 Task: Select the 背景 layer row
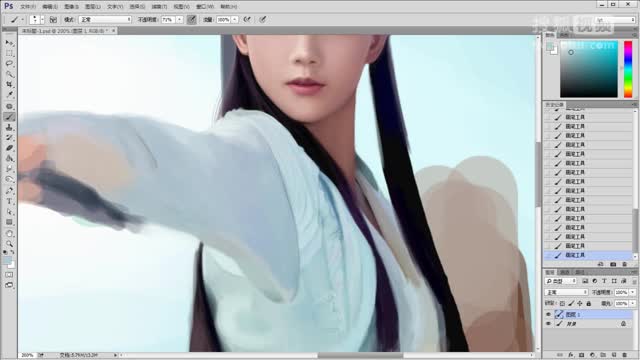(x=588, y=324)
